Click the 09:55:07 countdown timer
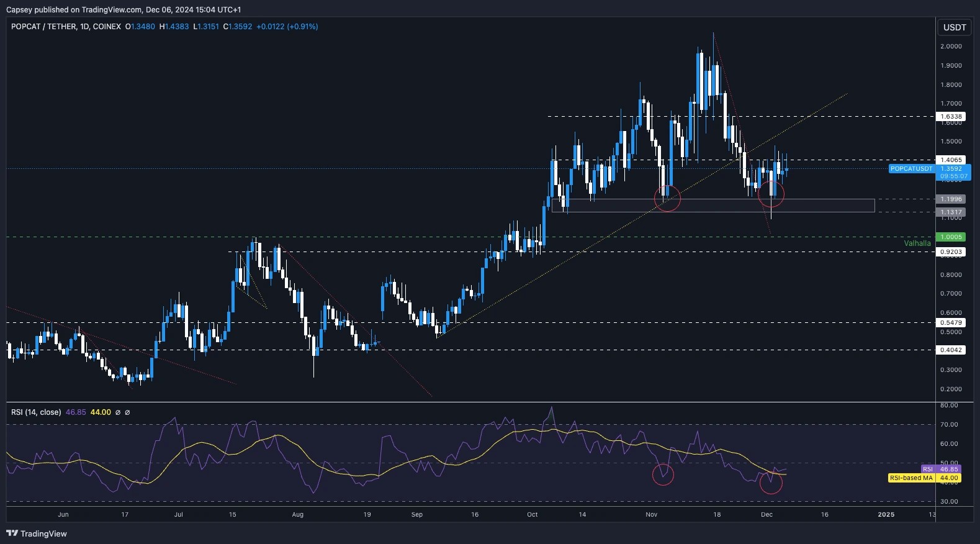 (953, 176)
